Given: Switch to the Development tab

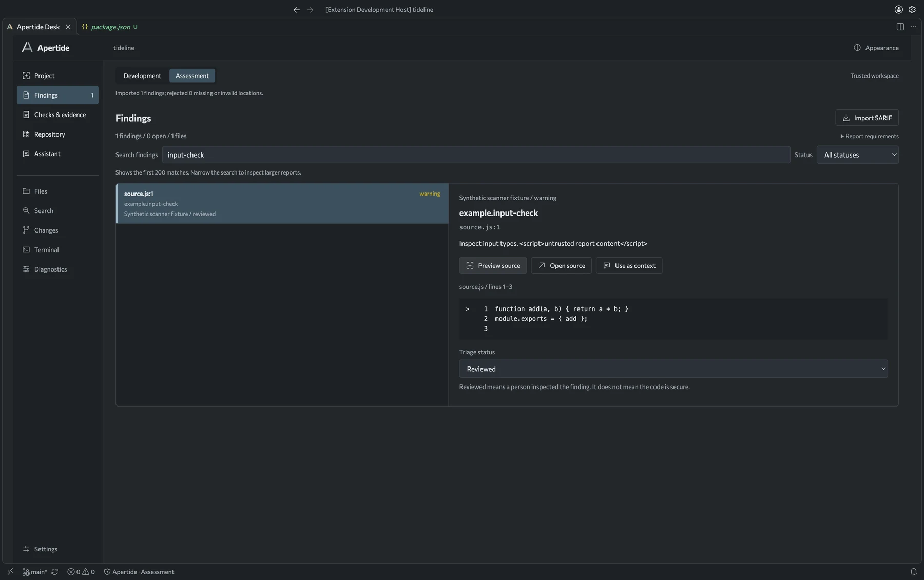Looking at the screenshot, I should click(142, 75).
